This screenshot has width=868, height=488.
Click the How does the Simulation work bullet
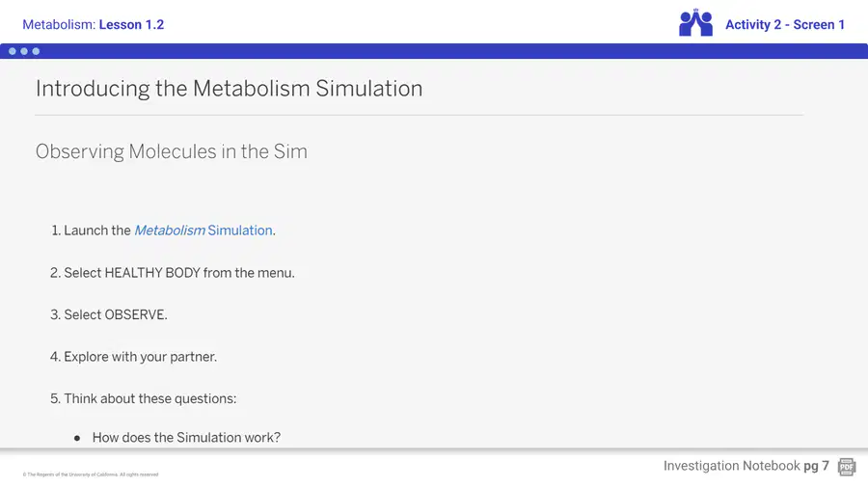click(x=186, y=438)
